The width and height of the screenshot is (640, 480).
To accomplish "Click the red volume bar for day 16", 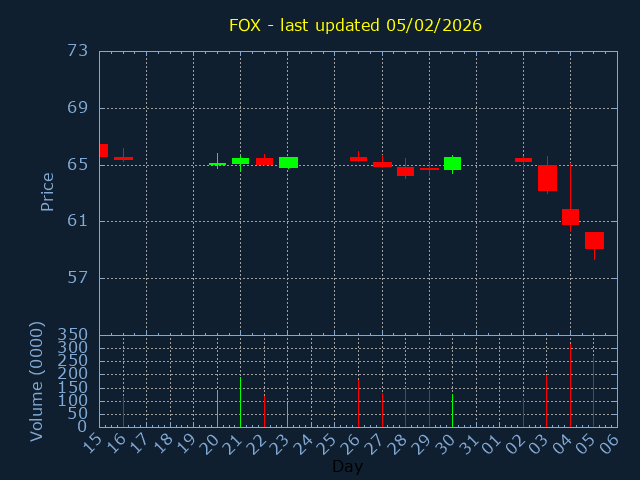I will (x=123, y=412).
